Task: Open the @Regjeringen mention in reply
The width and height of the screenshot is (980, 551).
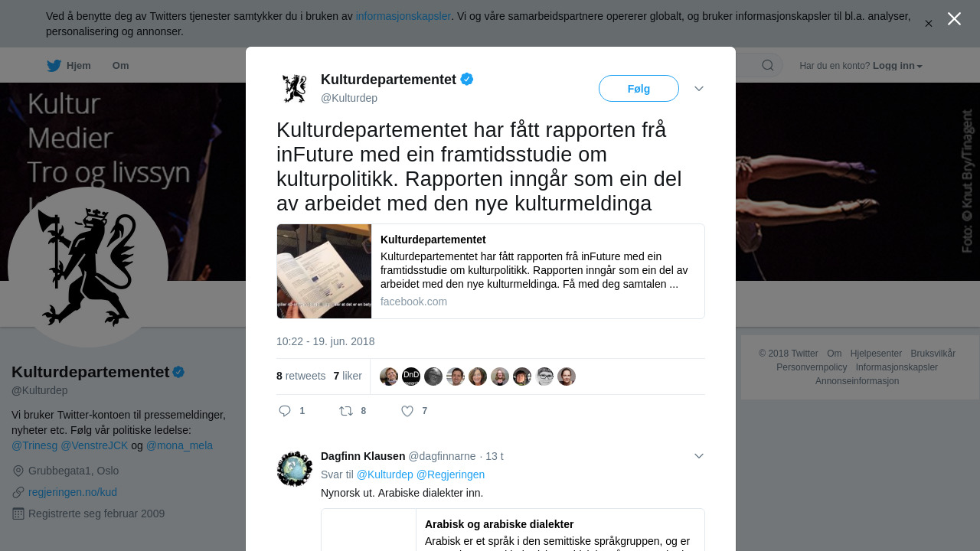Action: pyautogui.click(x=450, y=474)
